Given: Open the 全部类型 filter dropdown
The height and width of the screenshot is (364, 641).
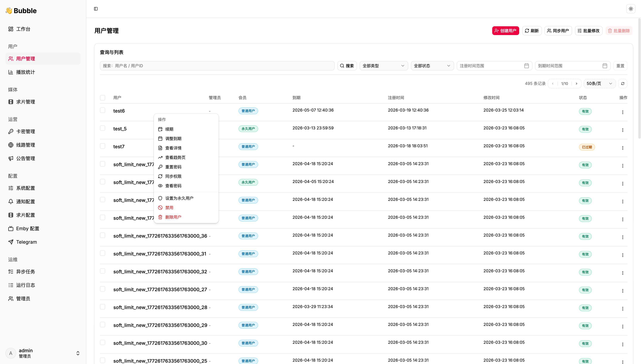Looking at the screenshot, I should pos(383,66).
